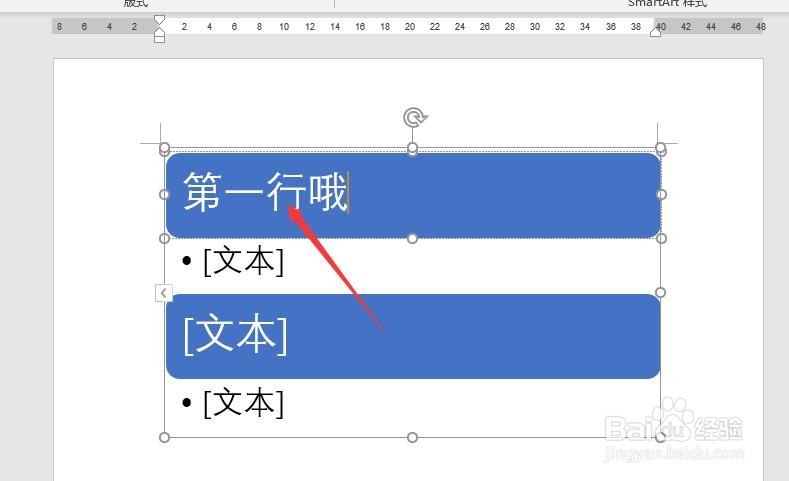789x481 pixels.
Task: Expand the SmartArt text pane arrow
Action: click(x=164, y=293)
